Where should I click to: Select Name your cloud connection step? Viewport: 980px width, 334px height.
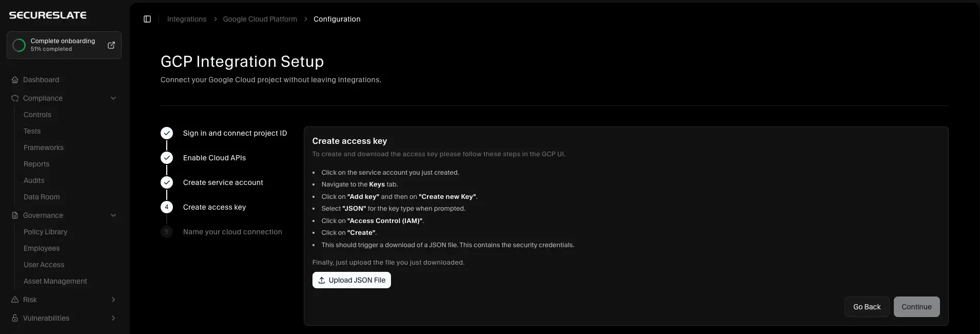click(232, 232)
